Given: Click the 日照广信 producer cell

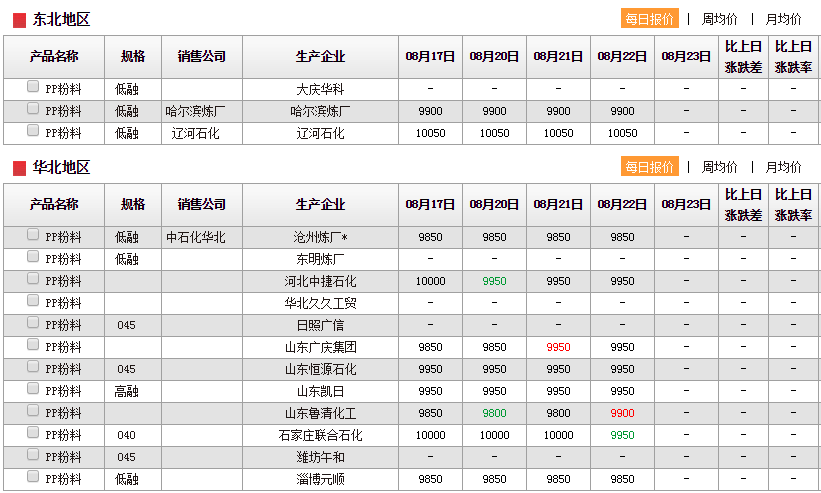Looking at the screenshot, I should click(x=320, y=326).
